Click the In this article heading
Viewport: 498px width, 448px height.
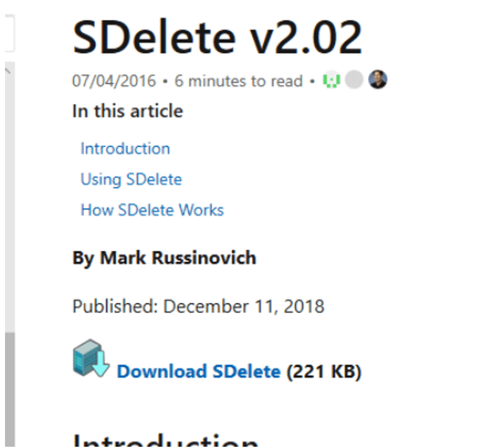127,112
